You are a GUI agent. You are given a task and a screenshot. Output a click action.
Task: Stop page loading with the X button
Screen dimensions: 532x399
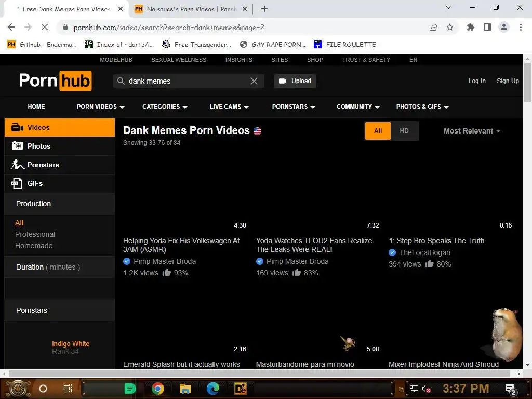[45, 27]
